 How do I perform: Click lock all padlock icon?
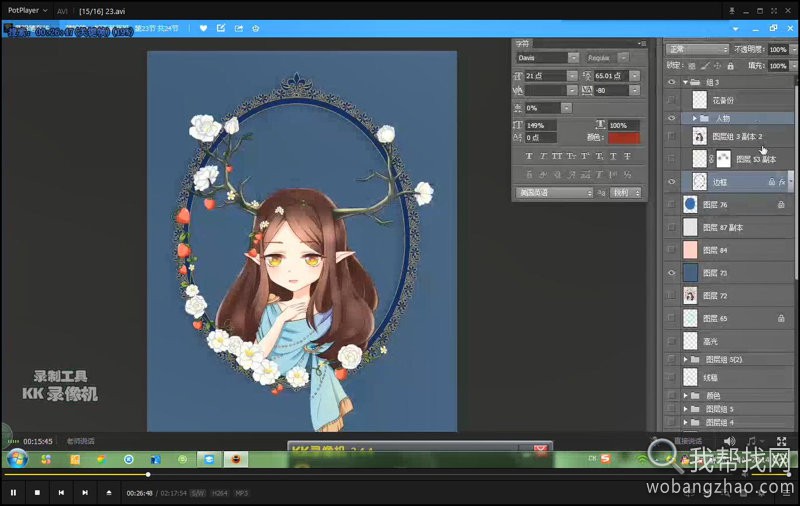tap(731, 66)
